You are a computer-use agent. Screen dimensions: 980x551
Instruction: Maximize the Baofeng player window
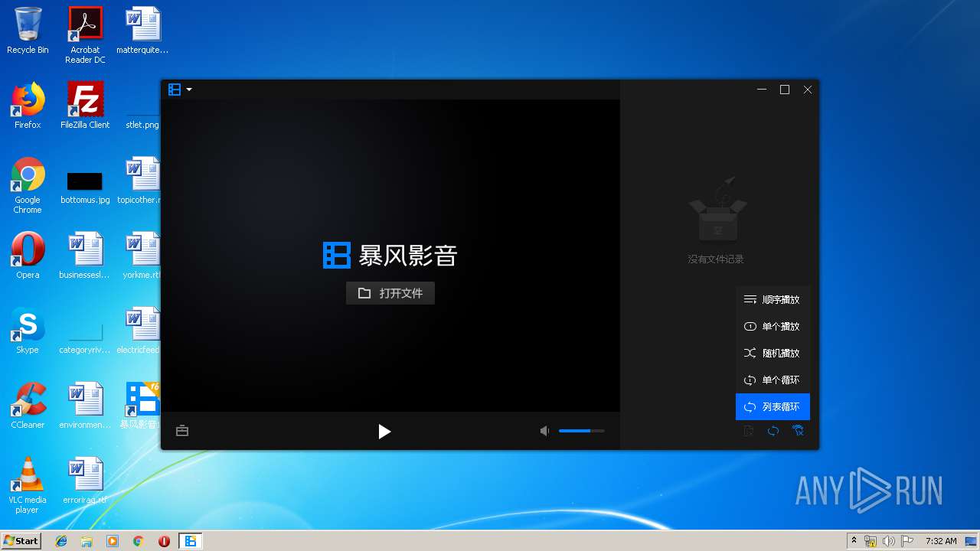pos(785,90)
